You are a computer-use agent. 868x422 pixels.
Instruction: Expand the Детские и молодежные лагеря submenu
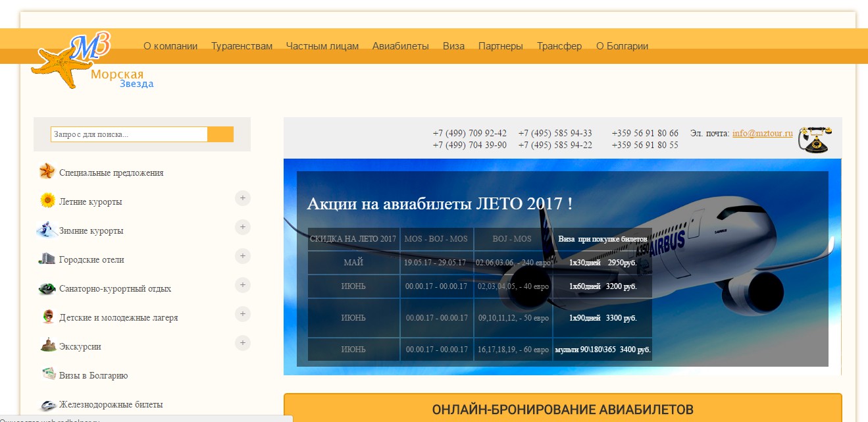click(243, 313)
